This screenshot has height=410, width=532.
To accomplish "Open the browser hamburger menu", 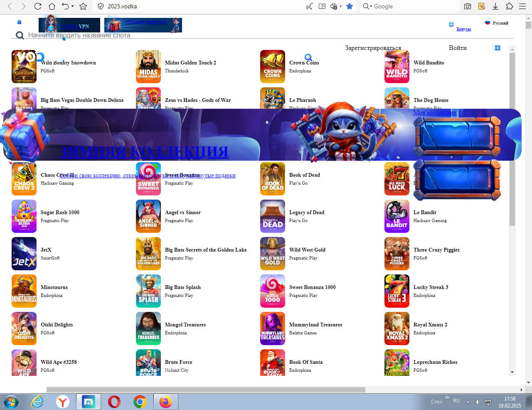I will click(522, 6).
